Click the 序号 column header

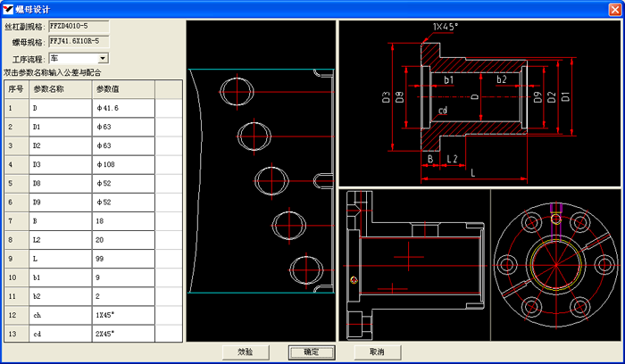[16, 89]
